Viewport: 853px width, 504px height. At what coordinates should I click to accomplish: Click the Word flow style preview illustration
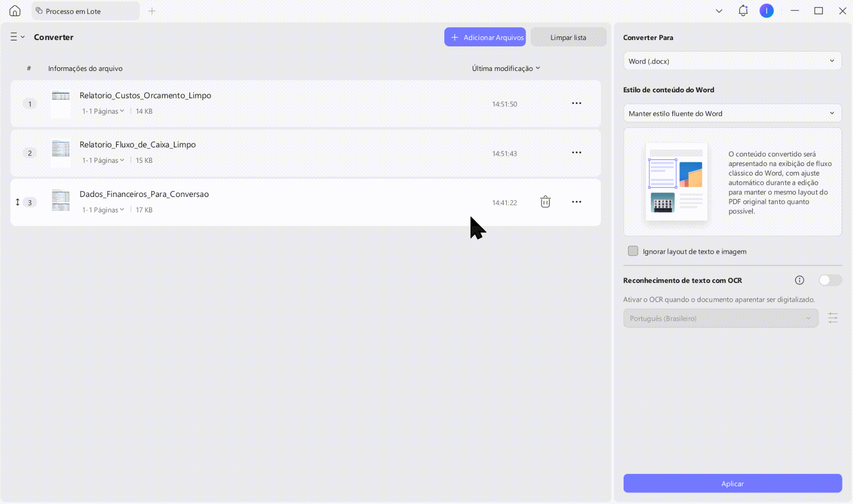pos(676,181)
